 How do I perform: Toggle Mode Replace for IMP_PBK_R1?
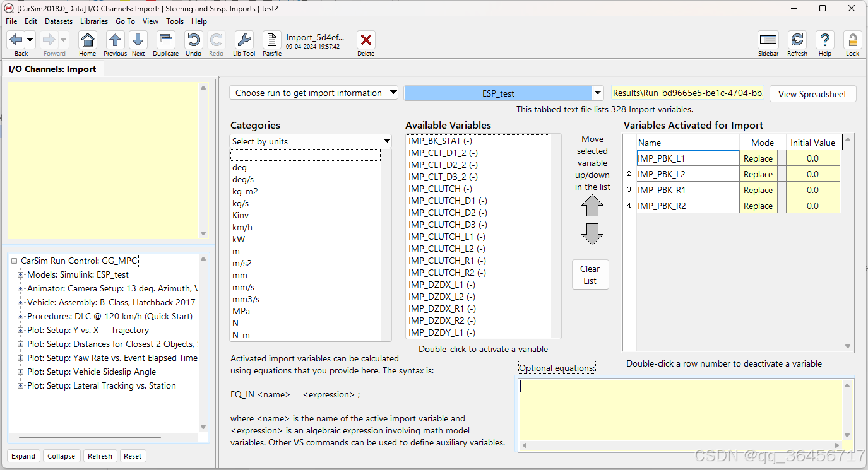tap(758, 190)
